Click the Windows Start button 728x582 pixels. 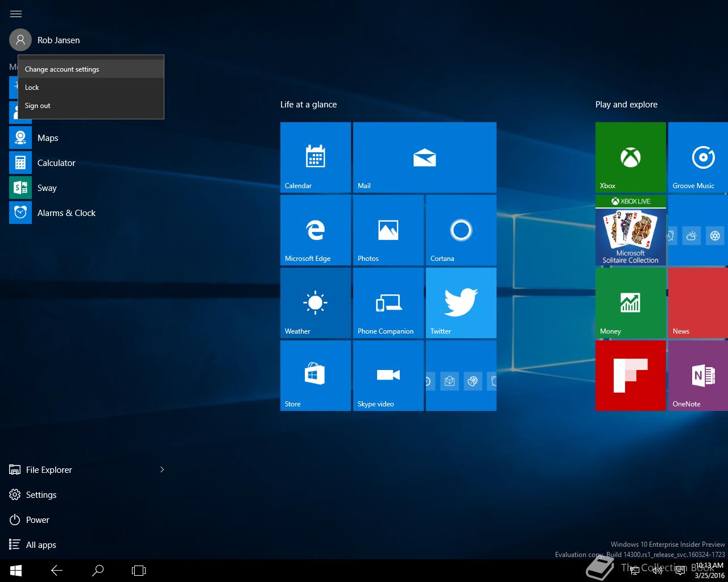pos(16,571)
